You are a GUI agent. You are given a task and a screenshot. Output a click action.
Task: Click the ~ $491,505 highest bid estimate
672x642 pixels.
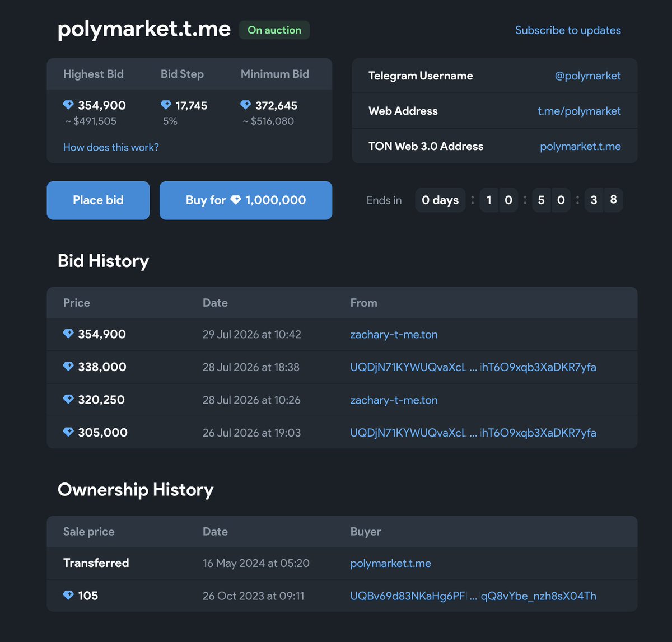91,121
